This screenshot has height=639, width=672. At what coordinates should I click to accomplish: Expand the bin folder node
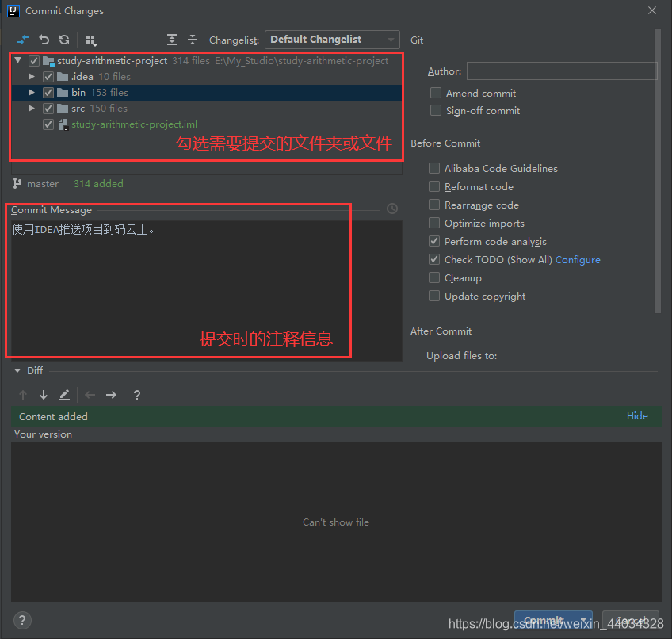31,93
